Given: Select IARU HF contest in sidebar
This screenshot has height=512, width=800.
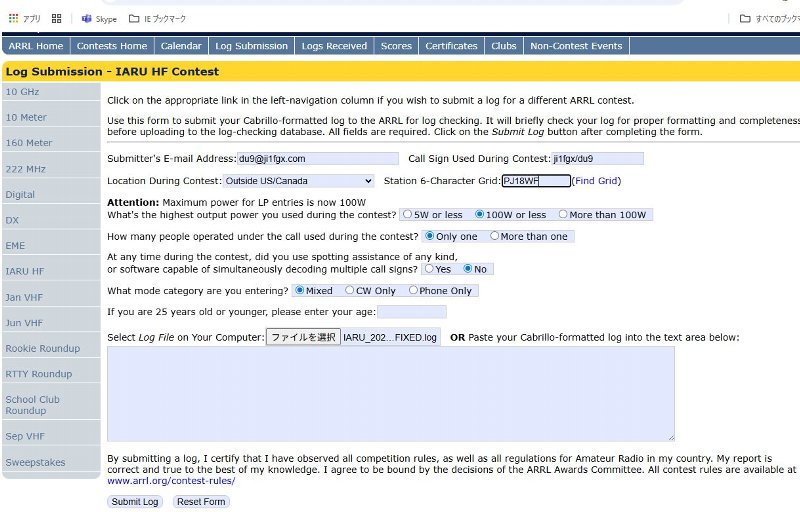Looking at the screenshot, I should point(24,271).
